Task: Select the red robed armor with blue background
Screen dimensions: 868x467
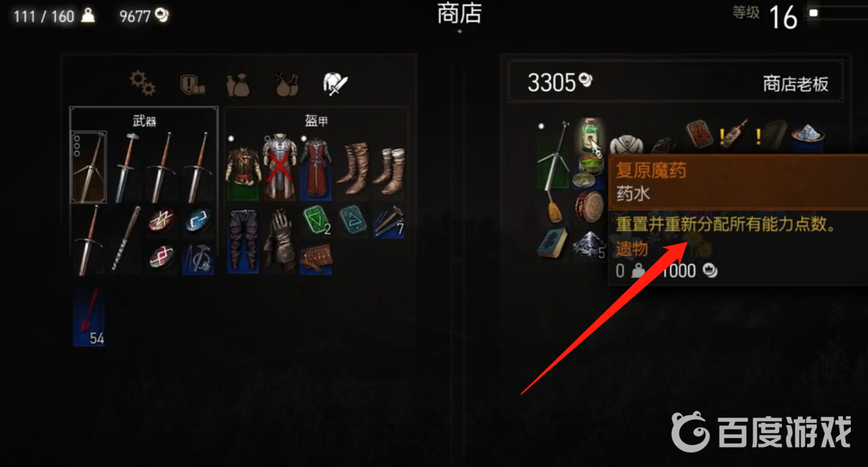Action: (315, 166)
